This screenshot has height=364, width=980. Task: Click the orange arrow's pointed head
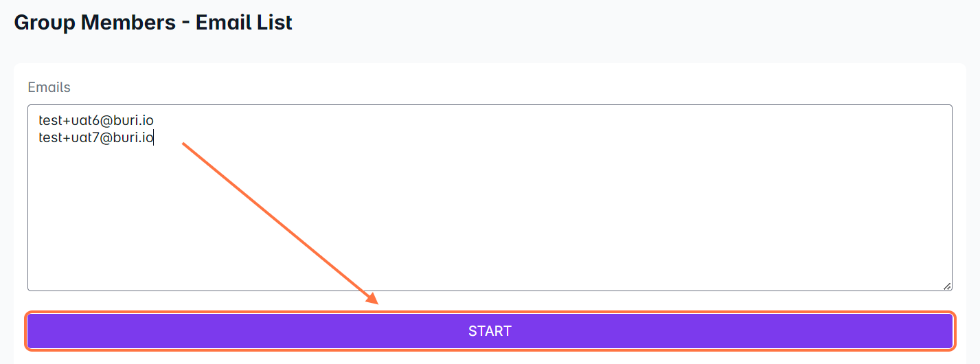tap(374, 300)
